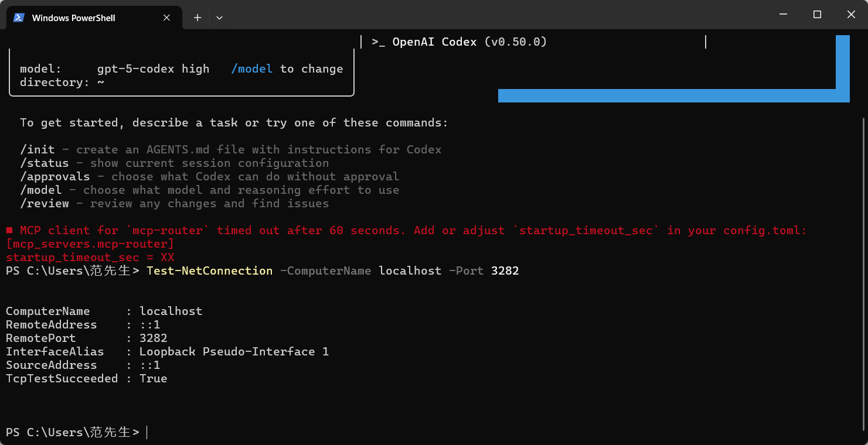Image resolution: width=868 pixels, height=445 pixels.
Task: Click the InterfaceAlias Loopback Pseudo-Interface row
Action: coord(167,352)
